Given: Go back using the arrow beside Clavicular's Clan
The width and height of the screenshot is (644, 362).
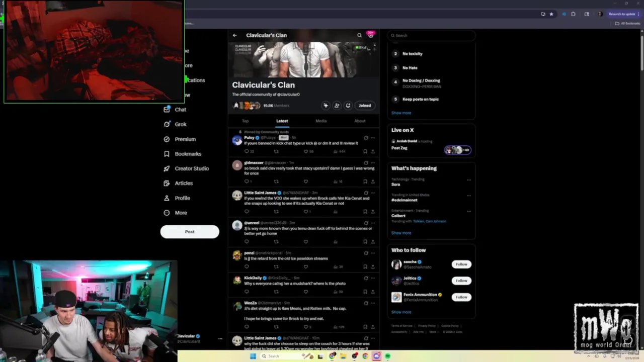Looking at the screenshot, I should (234, 35).
